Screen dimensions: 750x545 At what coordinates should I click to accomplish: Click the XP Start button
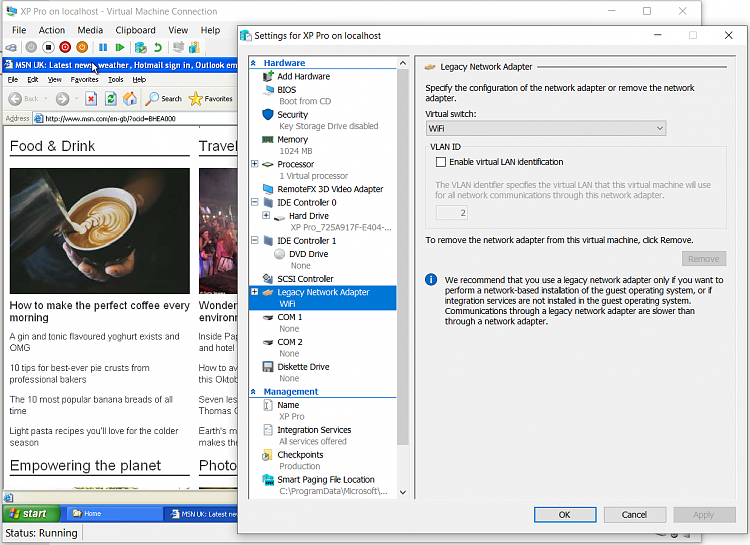[x=32, y=514]
